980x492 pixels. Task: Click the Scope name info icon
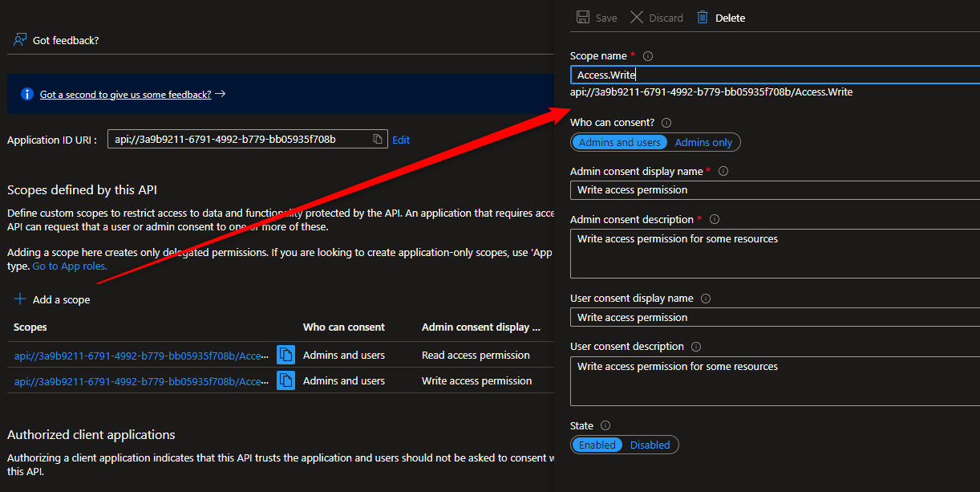(648, 56)
